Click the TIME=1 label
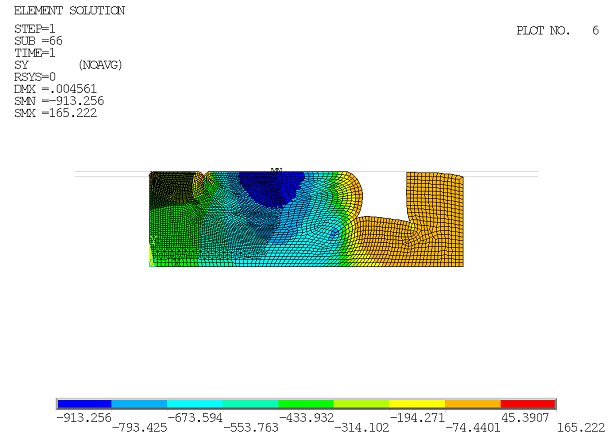The width and height of the screenshot is (615, 443). 35,53
